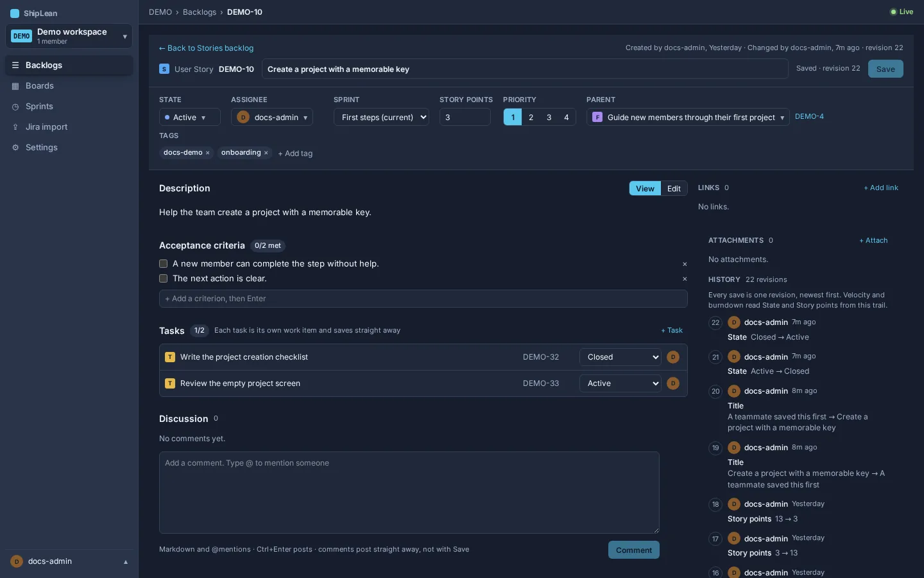924x578 pixels.
Task: Change DEMO-32 state from Closed
Action: (x=620, y=357)
